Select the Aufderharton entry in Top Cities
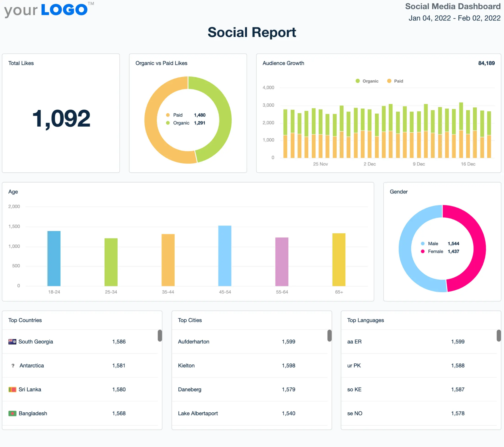Screen dimensions: 504x447 pyautogui.click(x=194, y=342)
